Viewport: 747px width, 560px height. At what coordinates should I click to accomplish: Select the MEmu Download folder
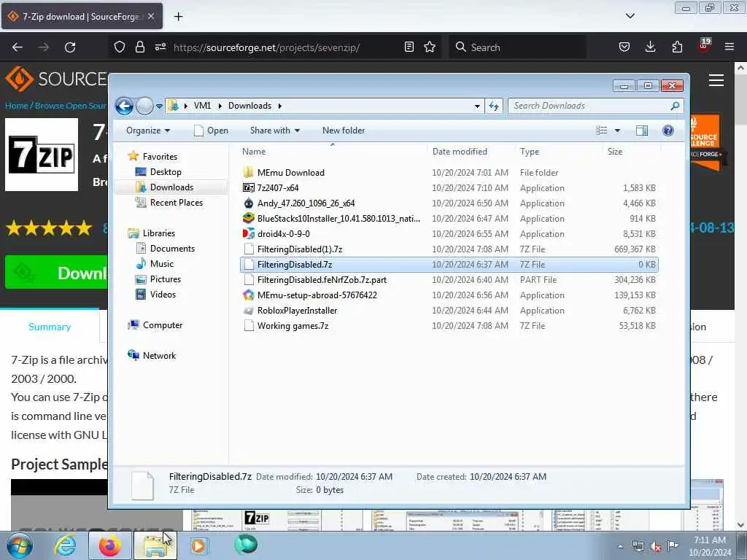[449, 172]
